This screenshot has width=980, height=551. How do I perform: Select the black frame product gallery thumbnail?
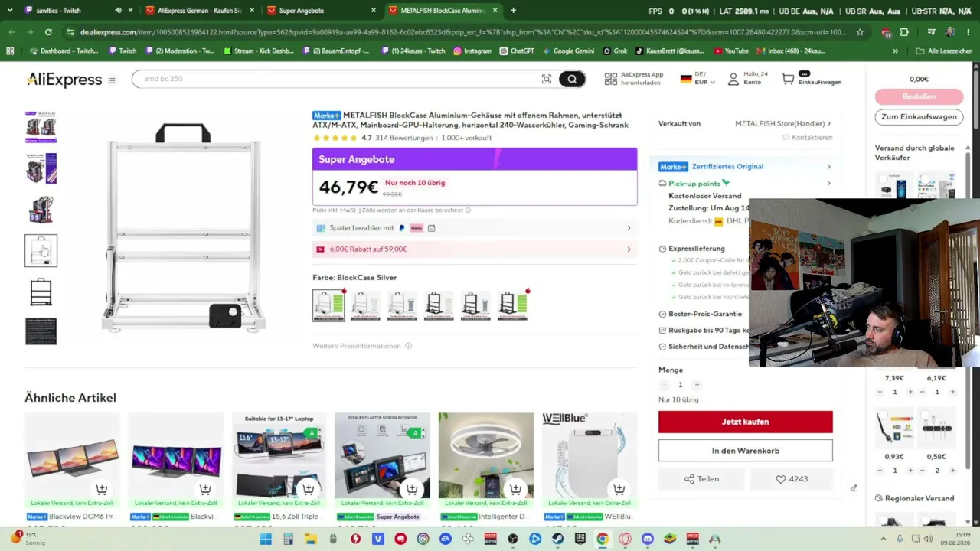pyautogui.click(x=41, y=292)
